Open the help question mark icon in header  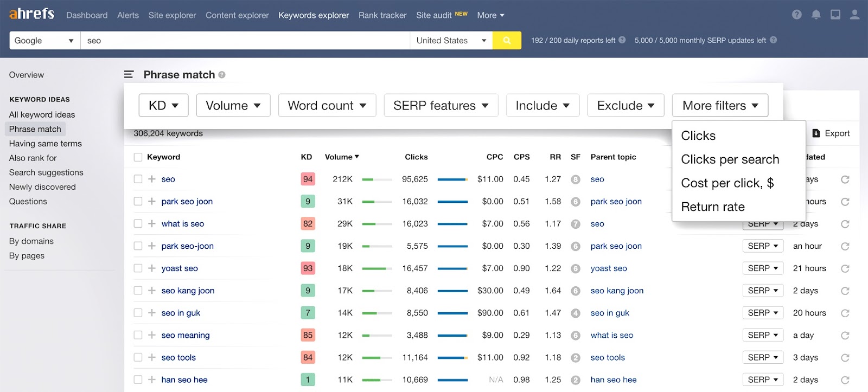point(796,15)
